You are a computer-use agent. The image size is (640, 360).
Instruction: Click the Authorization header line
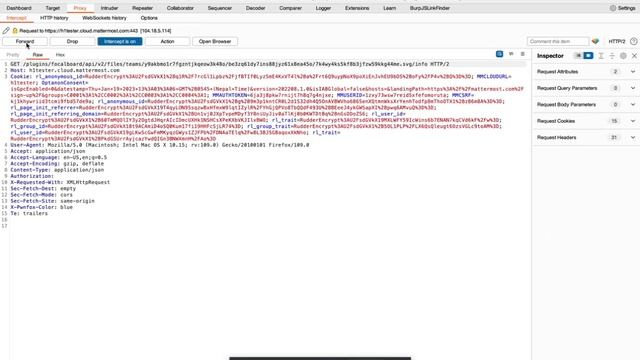[32, 176]
